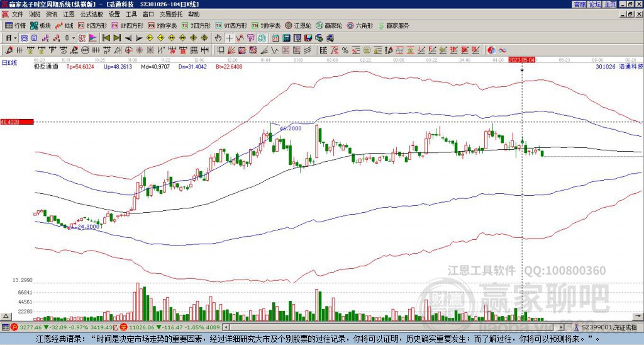The width and height of the screenshot is (644, 345).
Task: Click the red 46.4028 price label
Action: [16, 122]
